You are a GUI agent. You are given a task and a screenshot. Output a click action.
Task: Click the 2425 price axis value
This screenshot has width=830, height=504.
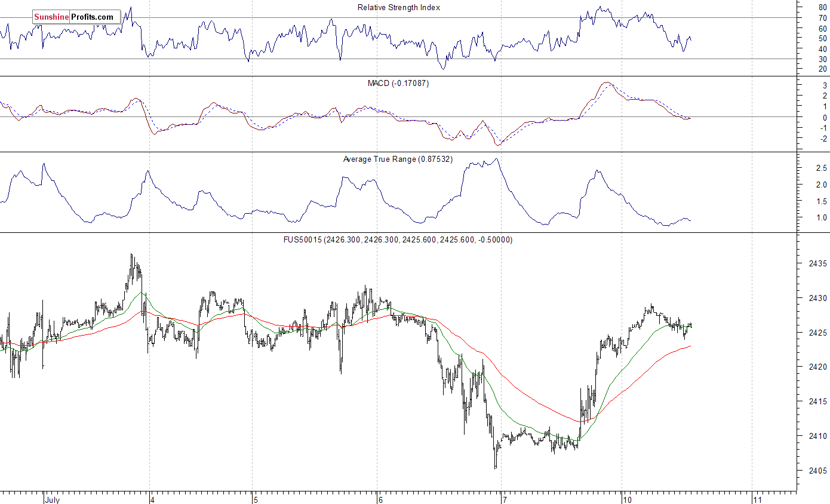click(x=817, y=333)
